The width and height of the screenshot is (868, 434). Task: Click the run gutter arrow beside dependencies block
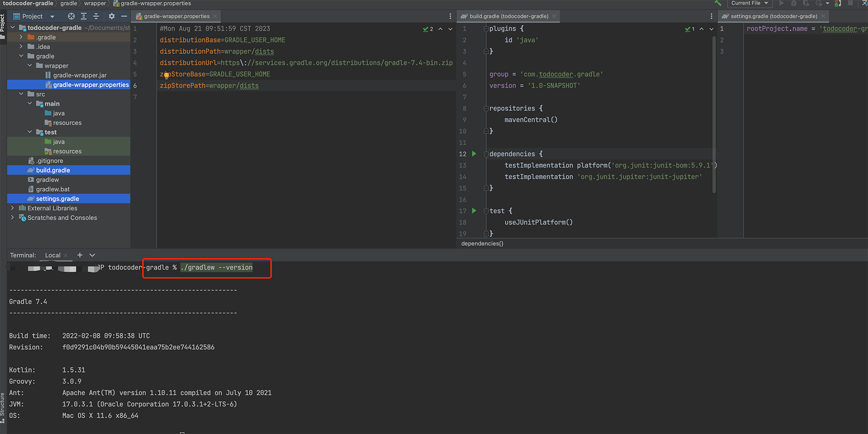click(x=474, y=154)
